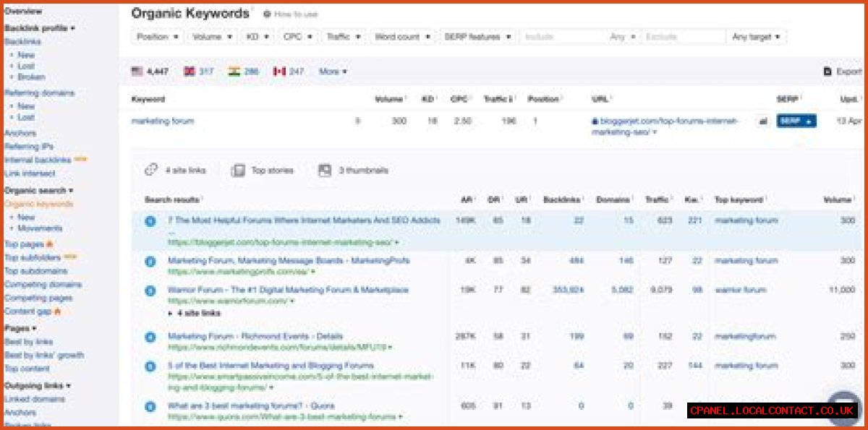This screenshot has height=430, width=868.
Task: Click the blue SERP button
Action: pyautogui.click(x=796, y=121)
